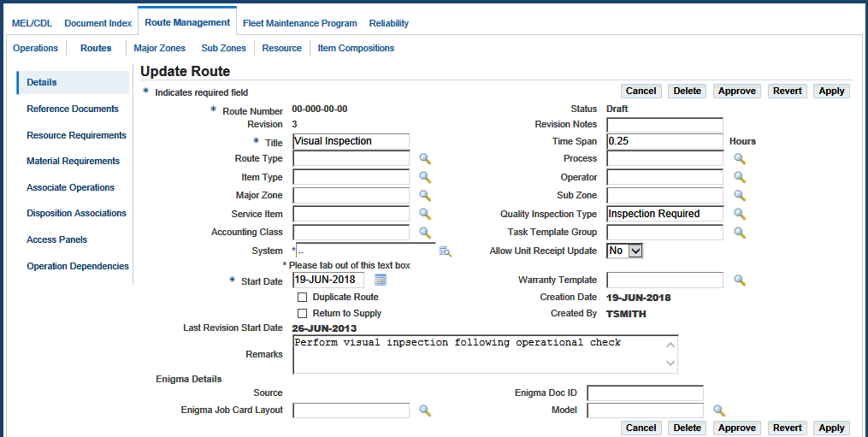Open the Process search lookup

(740, 159)
